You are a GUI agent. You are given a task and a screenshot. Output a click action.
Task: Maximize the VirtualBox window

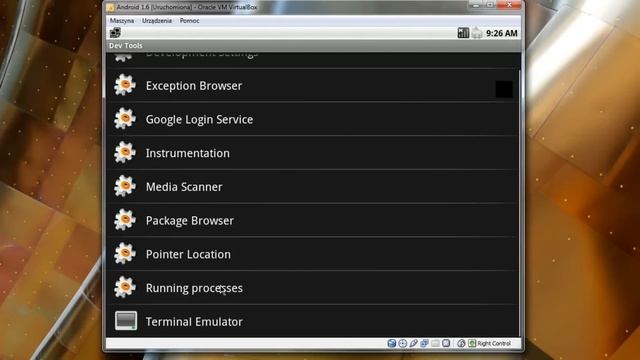[490, 5]
